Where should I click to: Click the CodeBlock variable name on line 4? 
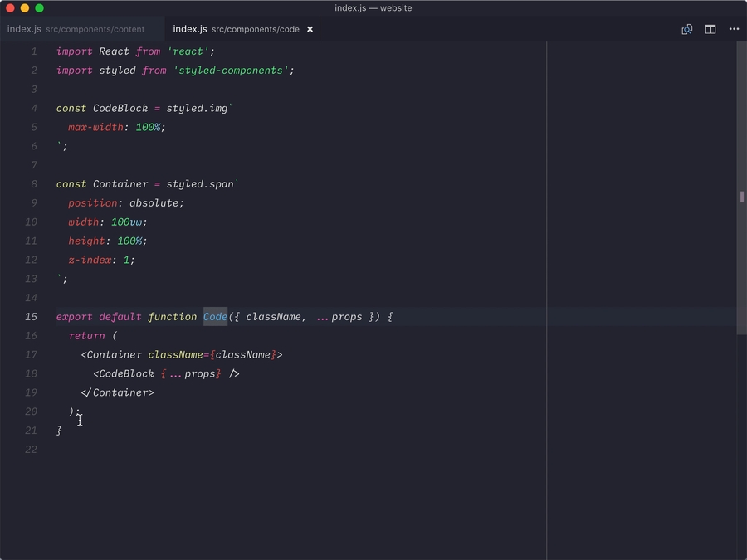pyautogui.click(x=117, y=108)
